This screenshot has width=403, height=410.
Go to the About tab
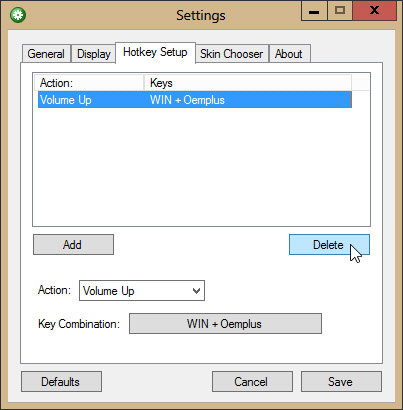[x=289, y=54]
